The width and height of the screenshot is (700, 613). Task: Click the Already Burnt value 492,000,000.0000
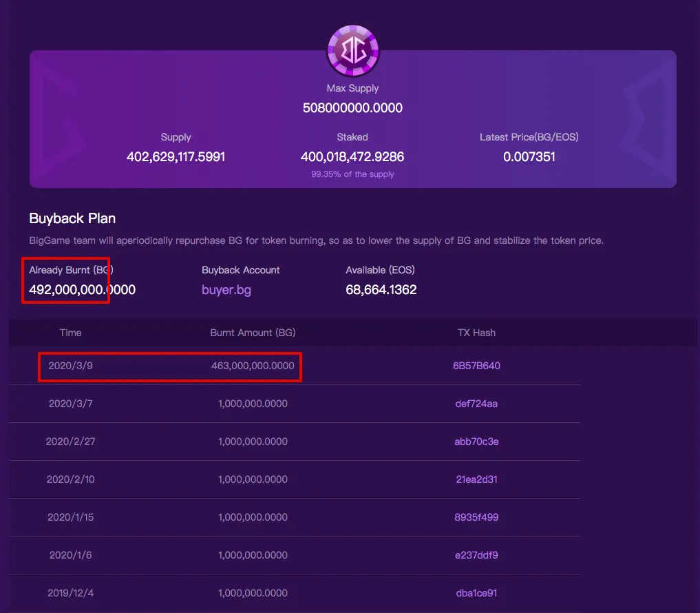(82, 290)
